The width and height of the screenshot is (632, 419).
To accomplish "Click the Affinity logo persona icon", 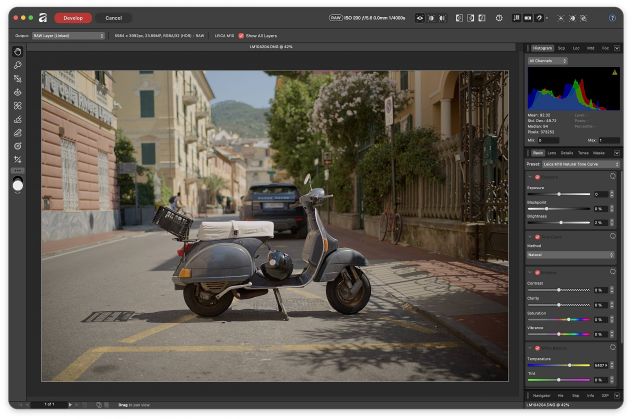I will (x=43, y=18).
